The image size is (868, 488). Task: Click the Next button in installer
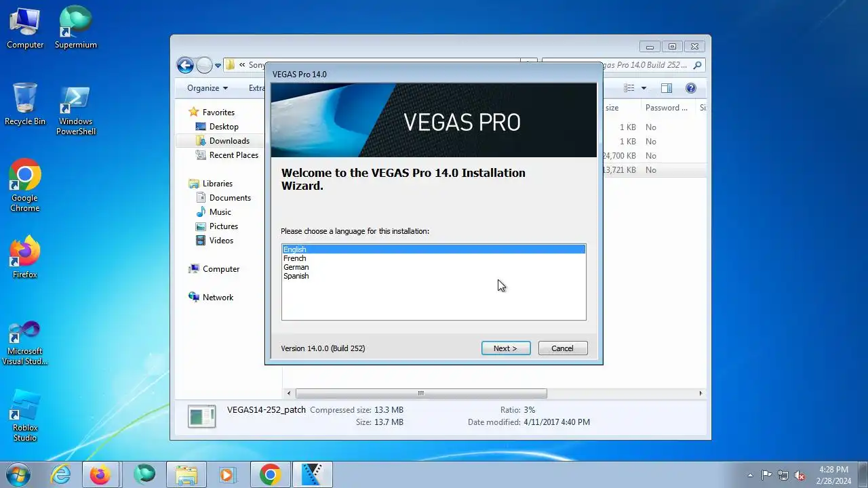[506, 348]
